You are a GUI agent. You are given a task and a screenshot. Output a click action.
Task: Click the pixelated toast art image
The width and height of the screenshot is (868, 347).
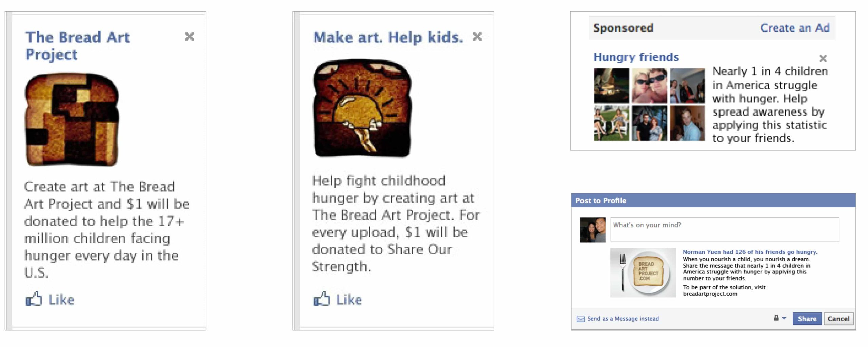point(72,119)
